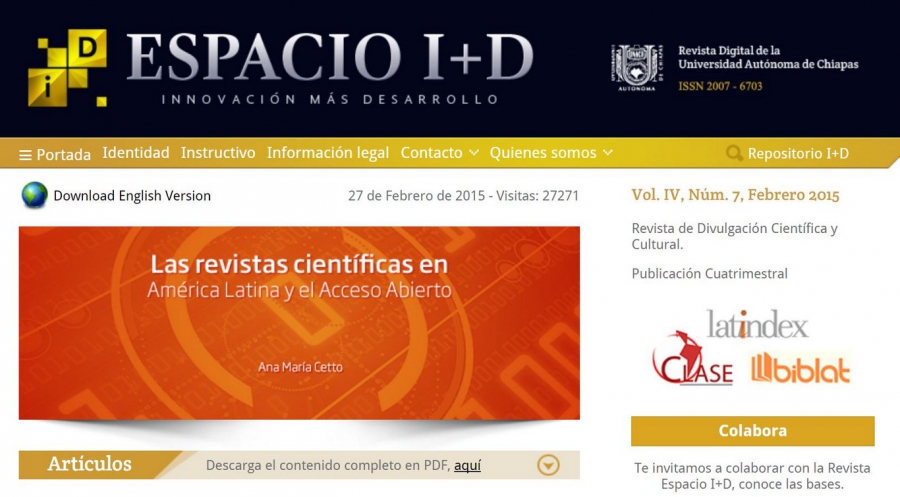
Task: Open the Instructivo menu item
Action: pos(218,153)
